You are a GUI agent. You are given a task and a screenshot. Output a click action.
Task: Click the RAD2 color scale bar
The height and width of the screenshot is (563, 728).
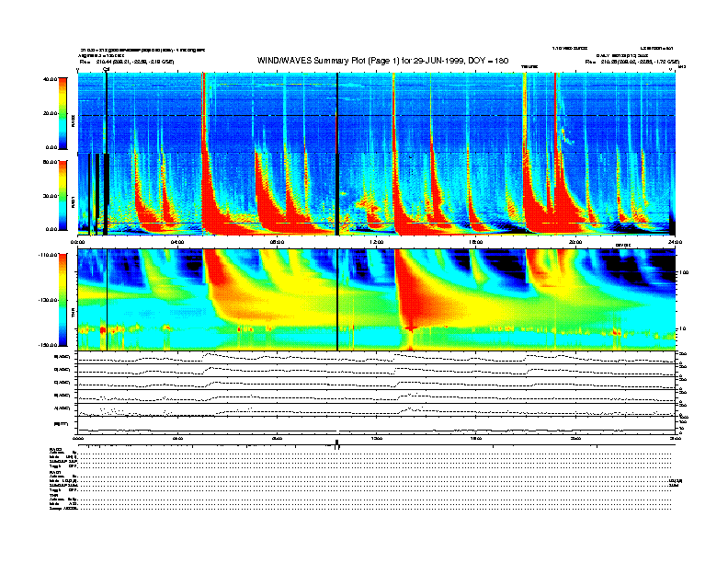[63, 113]
